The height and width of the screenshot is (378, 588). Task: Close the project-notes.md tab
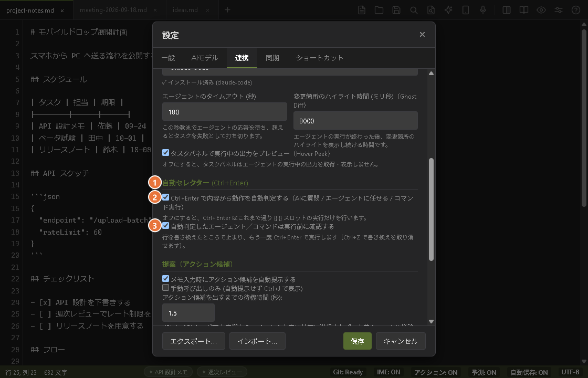coord(62,10)
